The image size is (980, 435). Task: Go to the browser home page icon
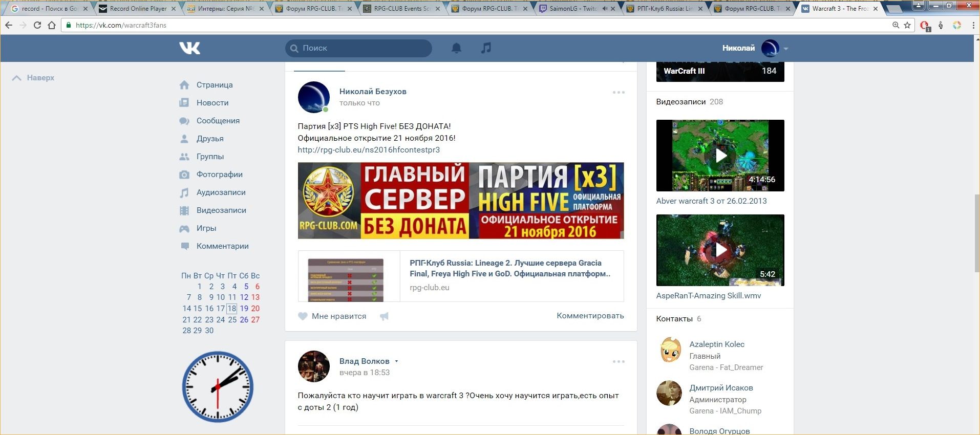52,25
